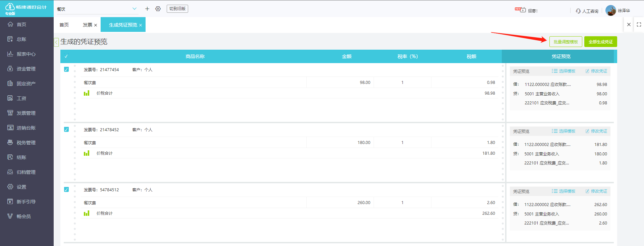Open 固定资产 module in sidebar
Image resolution: width=644 pixels, height=246 pixels.
(x=21, y=84)
